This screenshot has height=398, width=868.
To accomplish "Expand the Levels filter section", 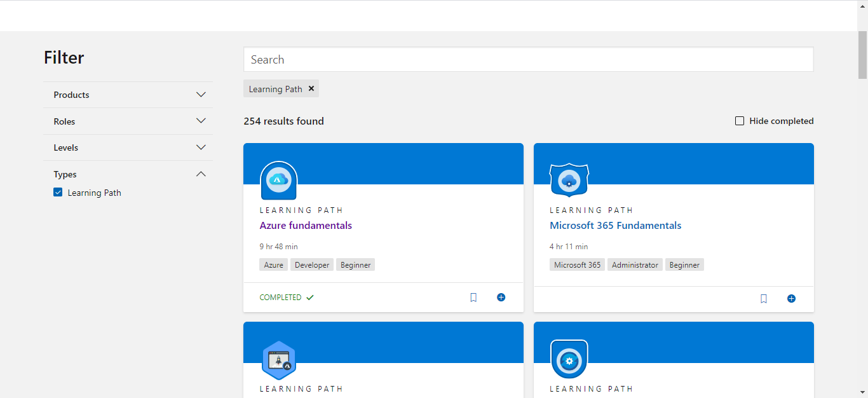I will [x=128, y=148].
